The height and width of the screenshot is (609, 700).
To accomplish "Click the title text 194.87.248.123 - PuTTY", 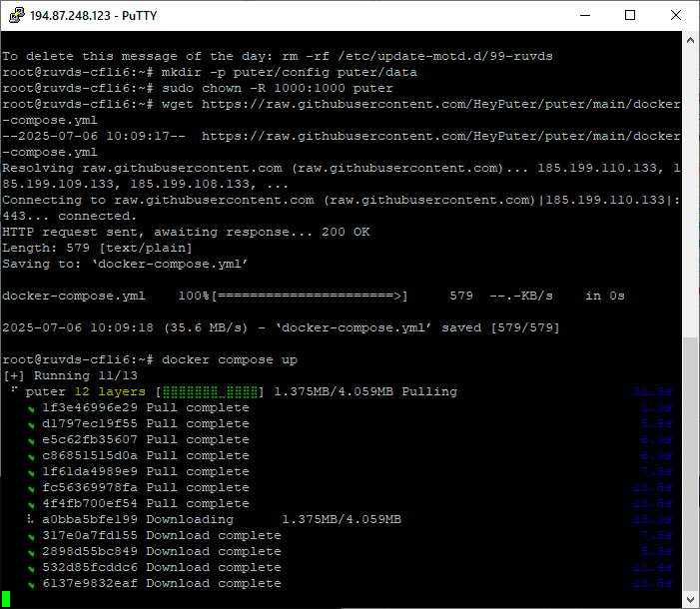I will coord(93,16).
